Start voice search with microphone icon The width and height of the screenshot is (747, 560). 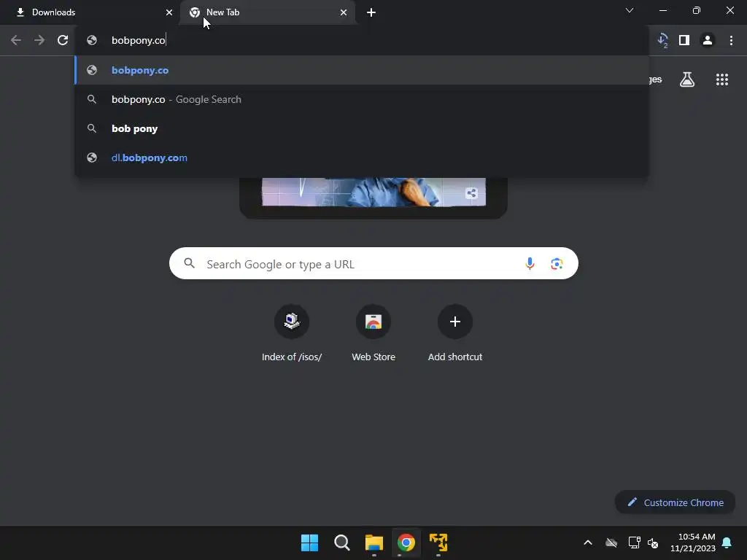[x=530, y=263]
